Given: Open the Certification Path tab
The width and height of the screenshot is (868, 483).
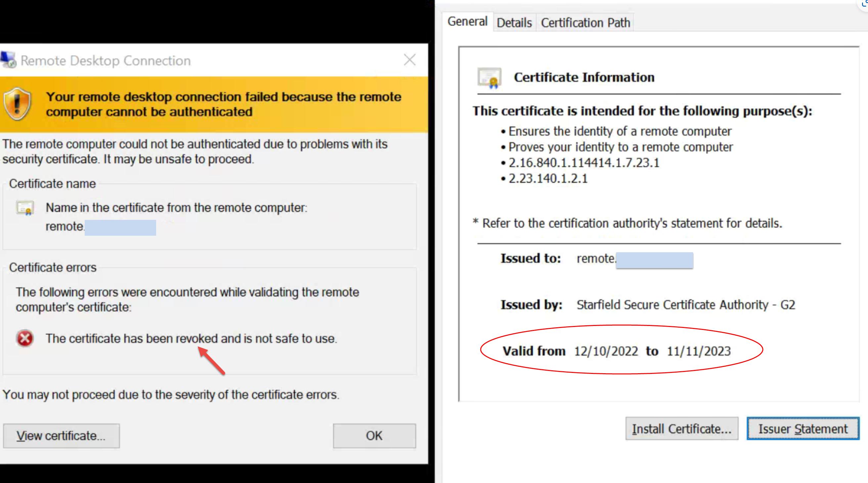Looking at the screenshot, I should (x=585, y=23).
